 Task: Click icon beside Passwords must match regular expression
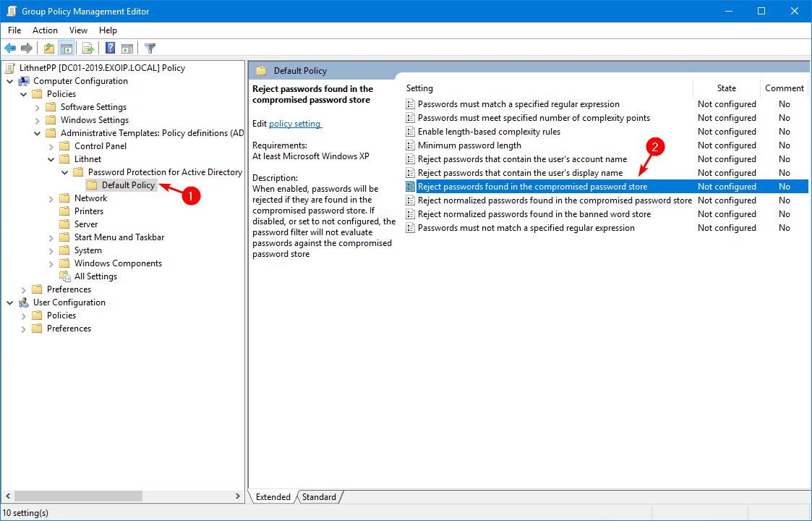(x=410, y=104)
